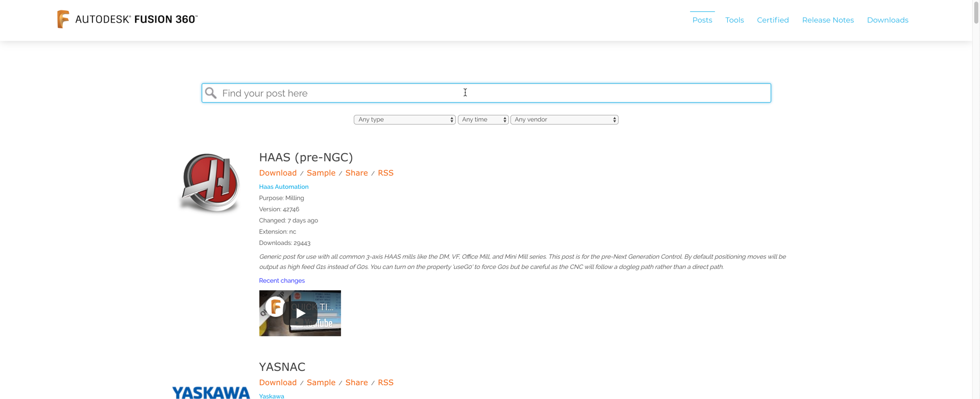Click the 'Purpose: Milling' text
This screenshot has height=399, width=980.
(281, 198)
